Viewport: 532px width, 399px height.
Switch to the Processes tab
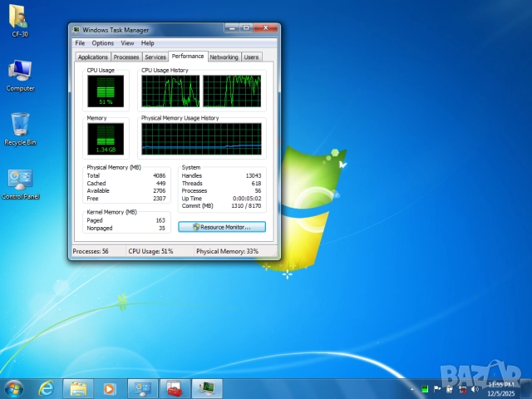(126, 57)
